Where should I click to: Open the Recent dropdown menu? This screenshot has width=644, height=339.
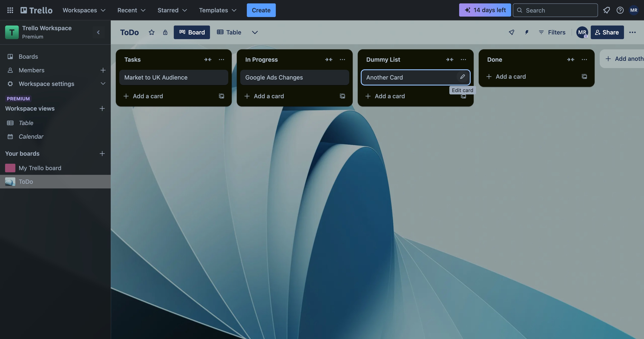131,10
